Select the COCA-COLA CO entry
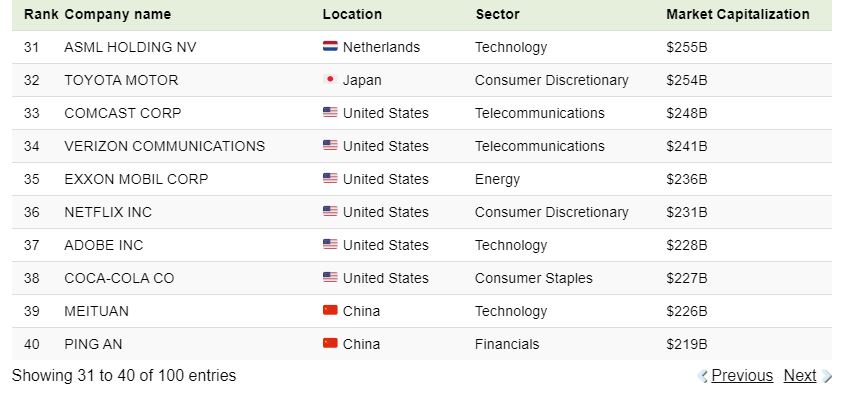 [119, 278]
